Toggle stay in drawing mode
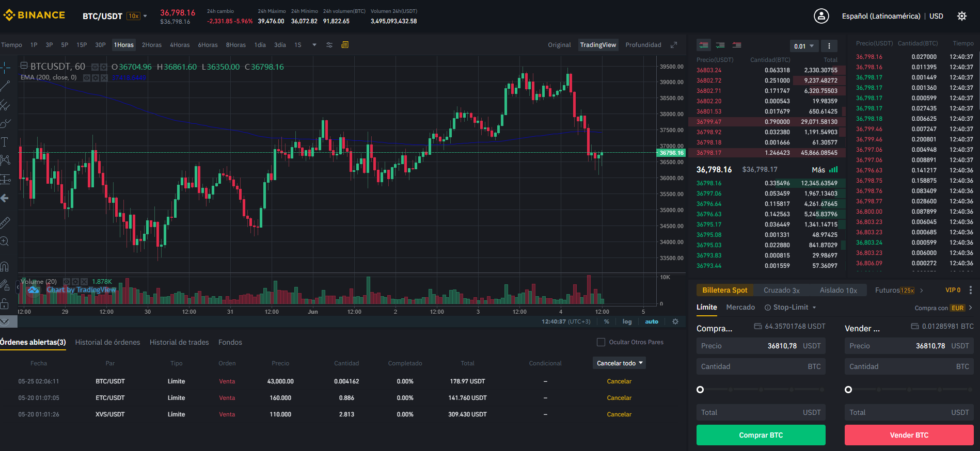This screenshot has width=980, height=451. click(5, 285)
